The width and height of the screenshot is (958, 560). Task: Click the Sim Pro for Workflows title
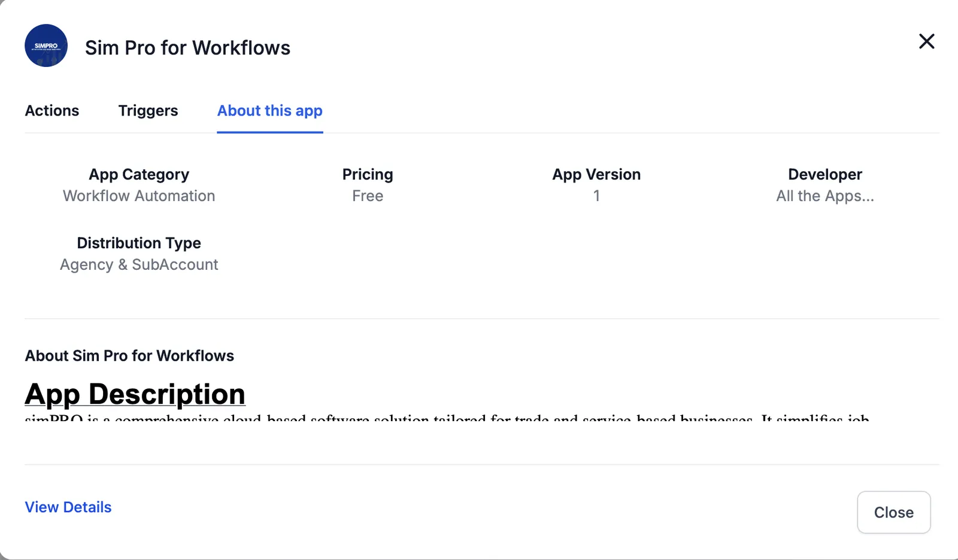187,48
